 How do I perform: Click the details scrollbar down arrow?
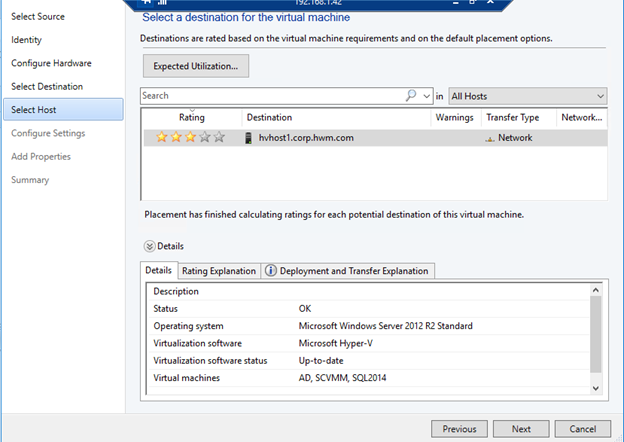(x=596, y=388)
